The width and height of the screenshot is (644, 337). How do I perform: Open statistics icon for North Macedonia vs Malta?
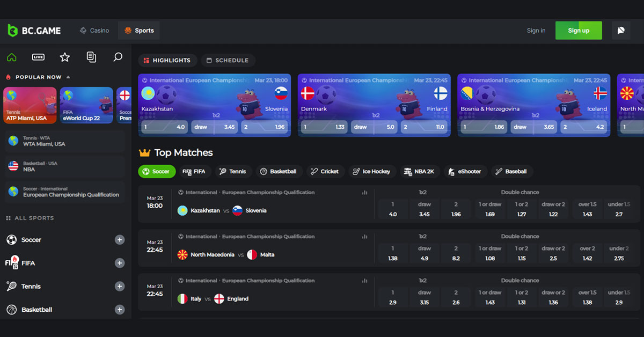[x=365, y=236]
